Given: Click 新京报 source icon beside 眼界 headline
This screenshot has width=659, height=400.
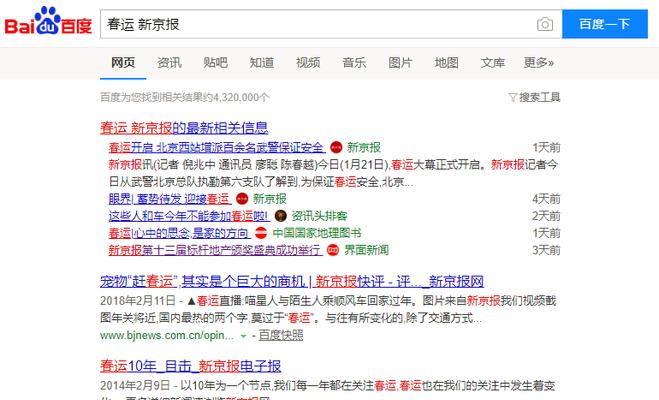Looking at the screenshot, I should tap(242, 199).
